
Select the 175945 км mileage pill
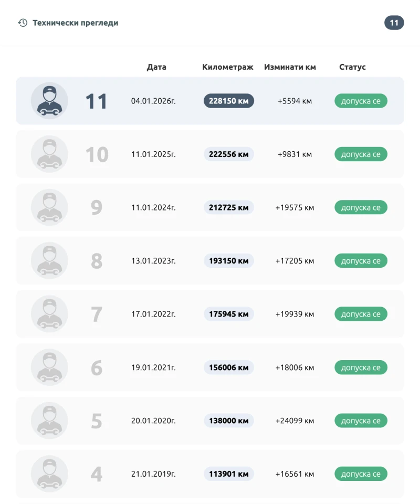[229, 314]
